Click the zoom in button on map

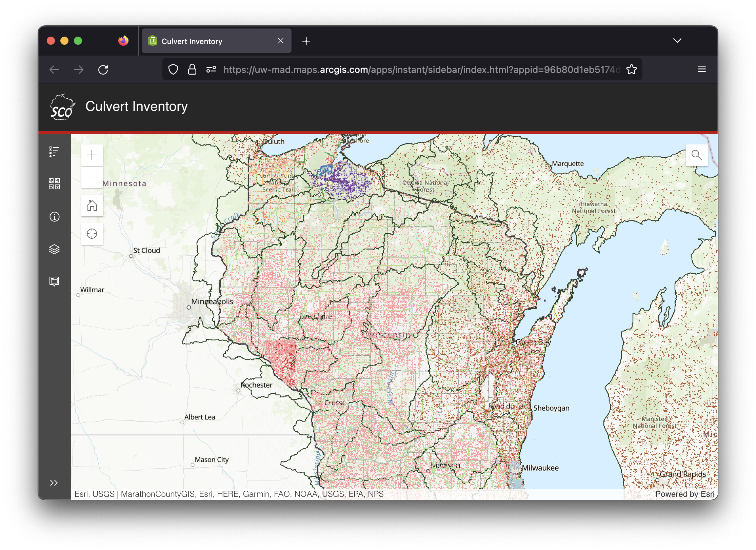[92, 155]
